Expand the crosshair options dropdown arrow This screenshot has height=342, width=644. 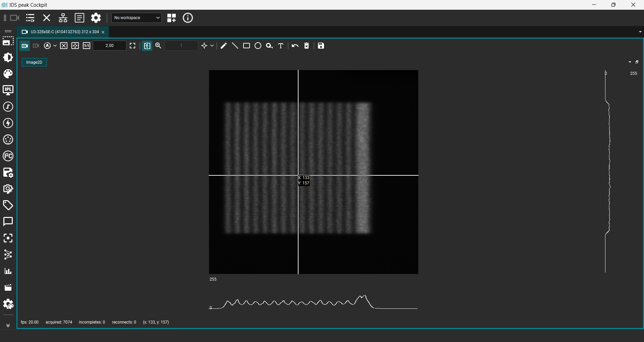coord(212,46)
